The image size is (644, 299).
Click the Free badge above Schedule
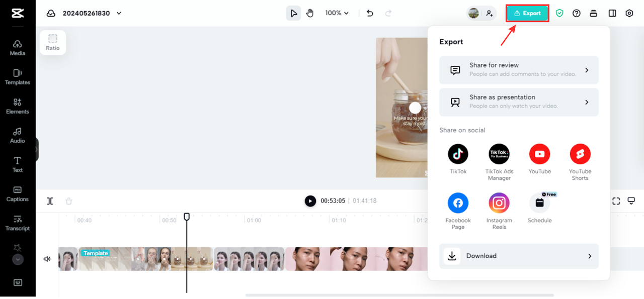(x=549, y=194)
